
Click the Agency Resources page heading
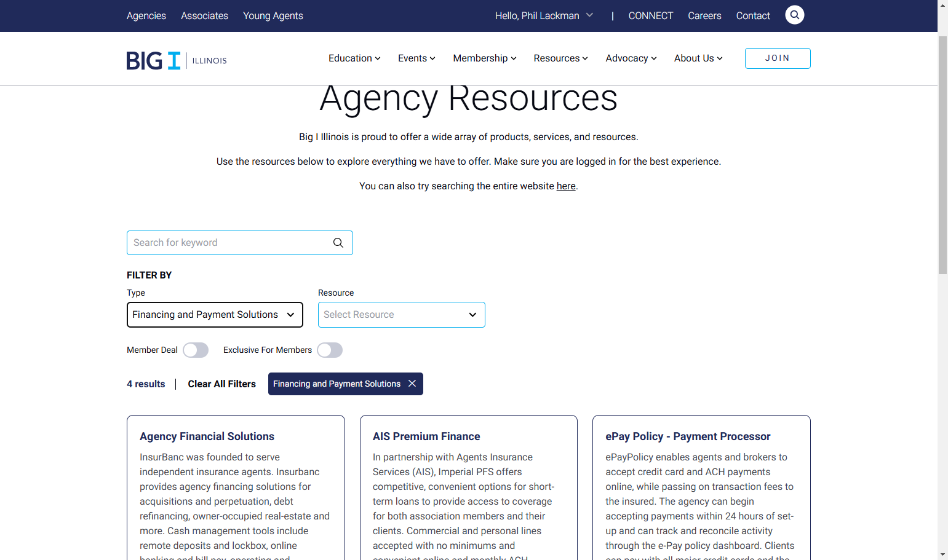click(469, 98)
